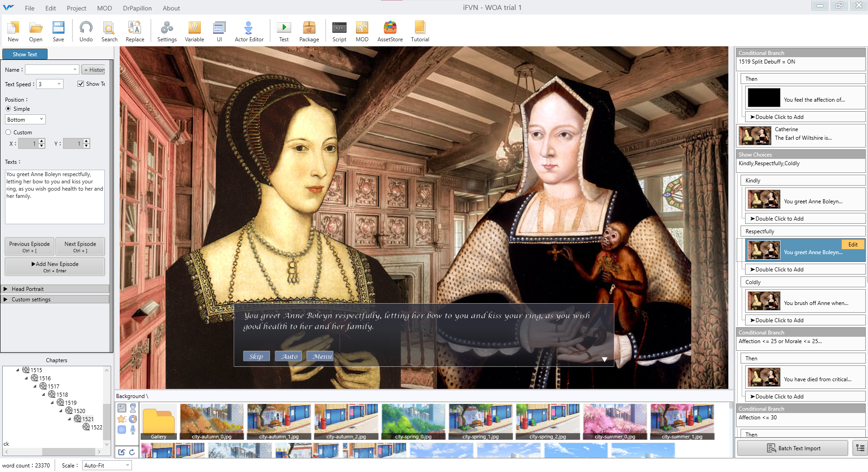Click the import asset icon
Screen dimensions: 868x472
point(122,452)
